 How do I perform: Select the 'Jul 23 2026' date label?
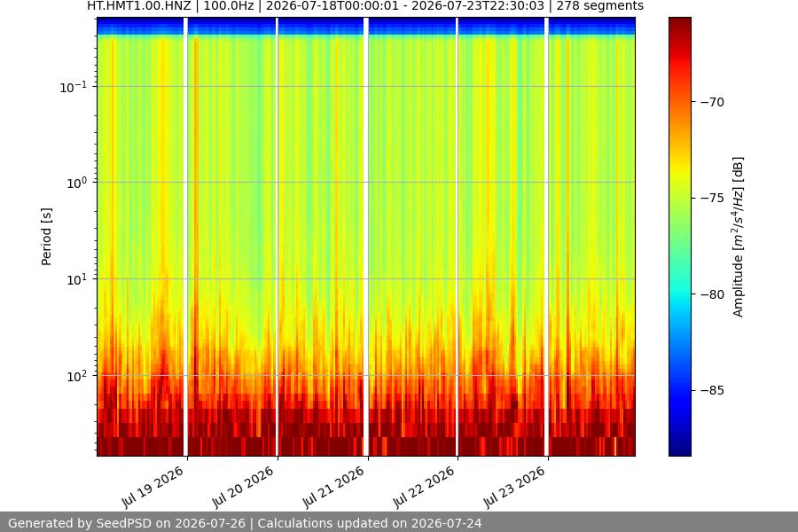[514, 487]
